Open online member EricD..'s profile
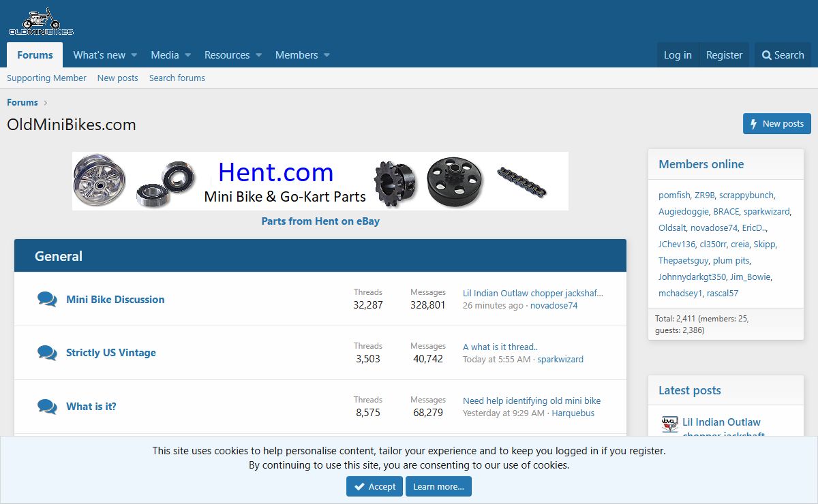 [754, 228]
